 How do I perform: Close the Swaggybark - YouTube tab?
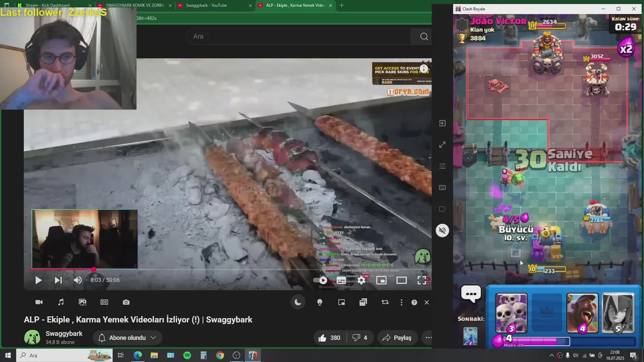tap(251, 6)
